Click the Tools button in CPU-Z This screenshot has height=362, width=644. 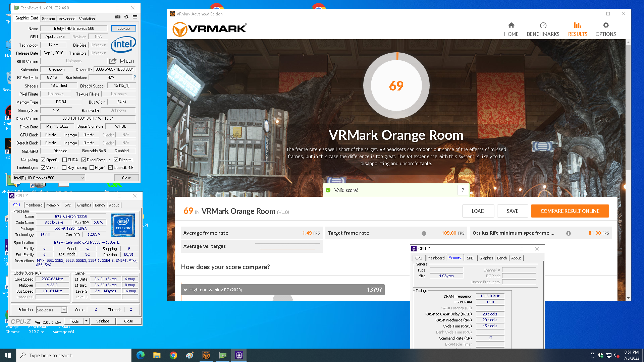point(74,321)
